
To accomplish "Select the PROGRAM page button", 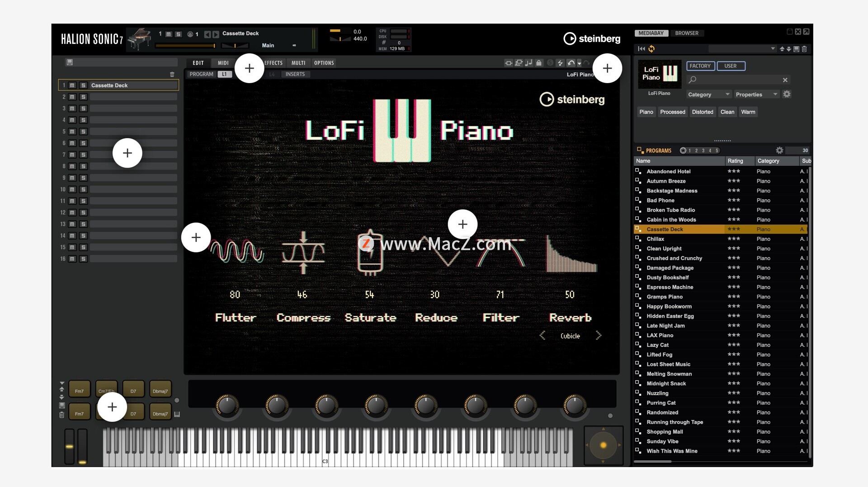I will point(201,74).
